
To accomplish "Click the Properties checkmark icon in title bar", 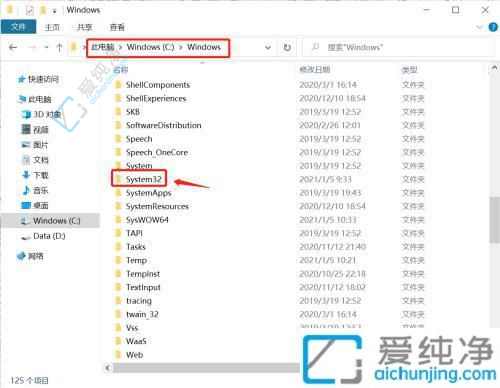I will 29,11.
